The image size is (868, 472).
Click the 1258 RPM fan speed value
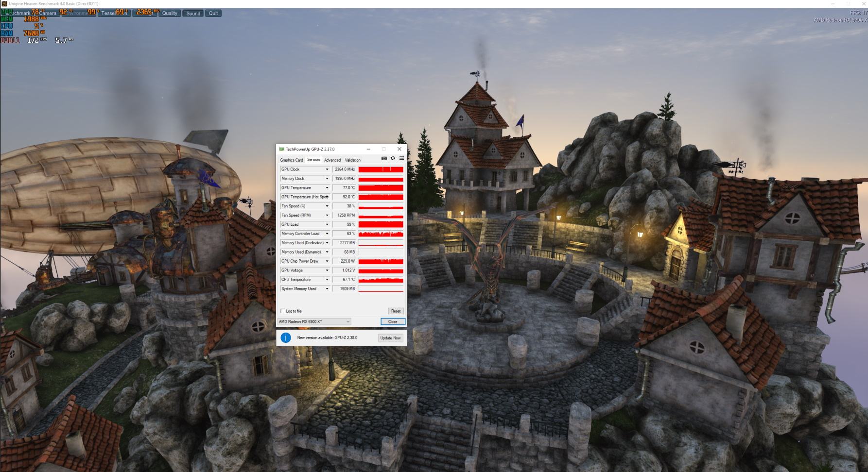(x=345, y=215)
